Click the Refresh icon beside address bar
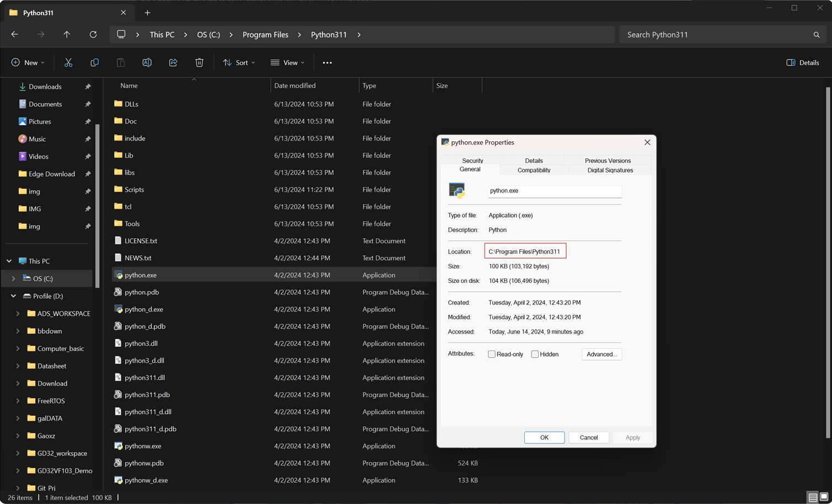 tap(93, 34)
